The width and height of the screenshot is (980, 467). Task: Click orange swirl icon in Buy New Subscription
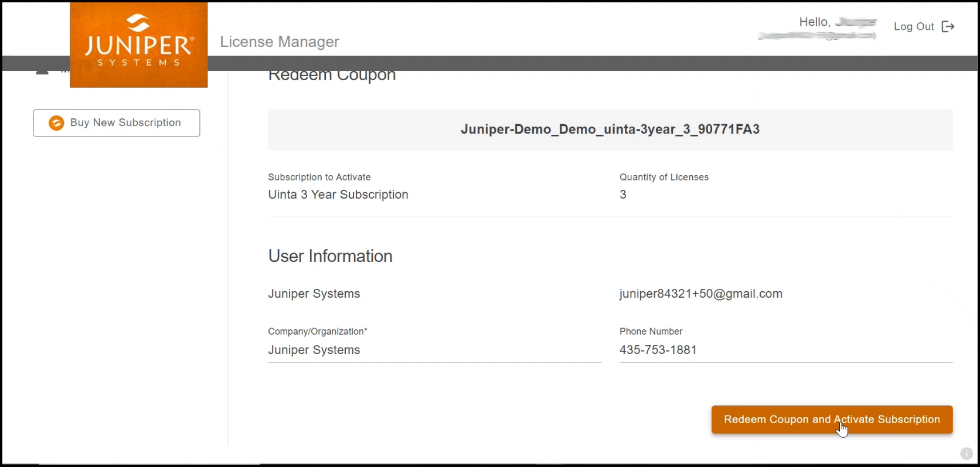pyautogui.click(x=56, y=123)
